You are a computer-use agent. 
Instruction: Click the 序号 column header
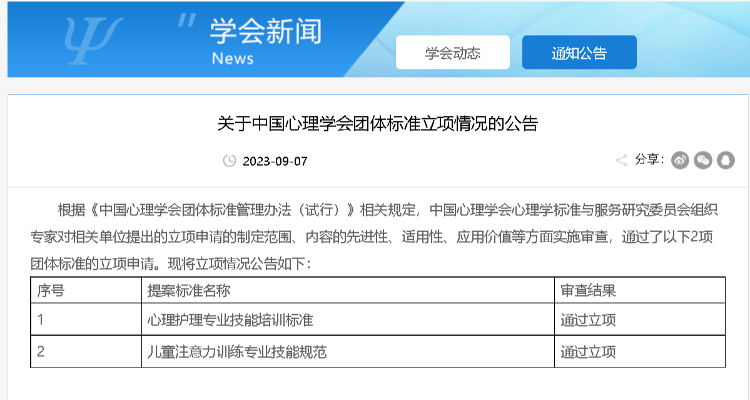[51, 290]
